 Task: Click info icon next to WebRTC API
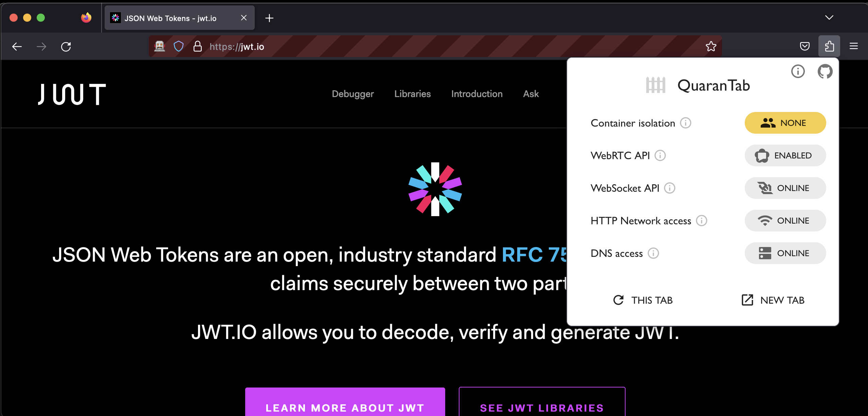tap(660, 155)
